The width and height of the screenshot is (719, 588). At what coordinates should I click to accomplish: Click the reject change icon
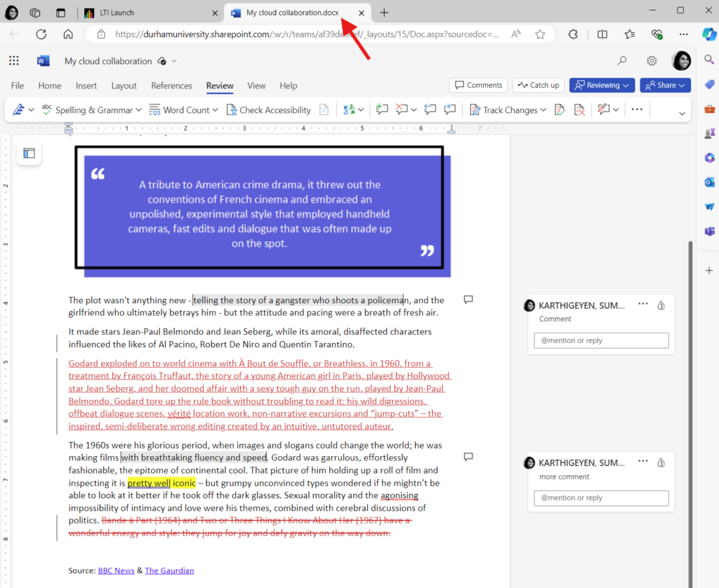[x=579, y=109]
